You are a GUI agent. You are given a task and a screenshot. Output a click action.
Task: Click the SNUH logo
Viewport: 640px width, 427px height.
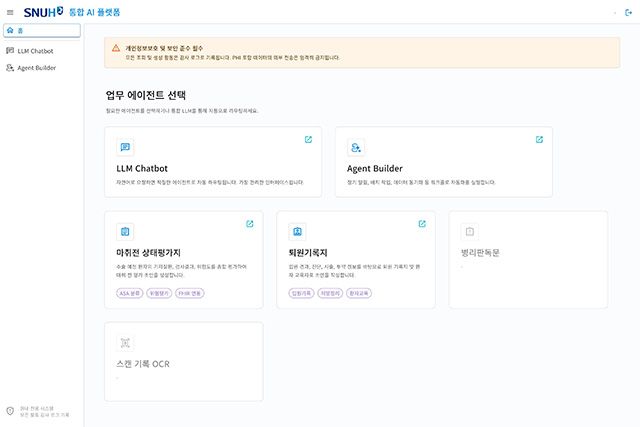click(x=43, y=12)
